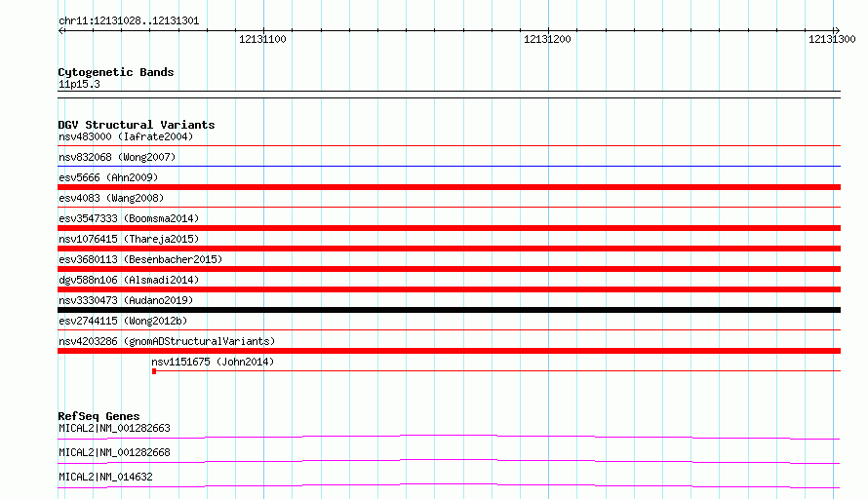This screenshot has width=868, height=499.
Task: Open variant esv4083 (Wang2008)
Action: tap(111, 198)
